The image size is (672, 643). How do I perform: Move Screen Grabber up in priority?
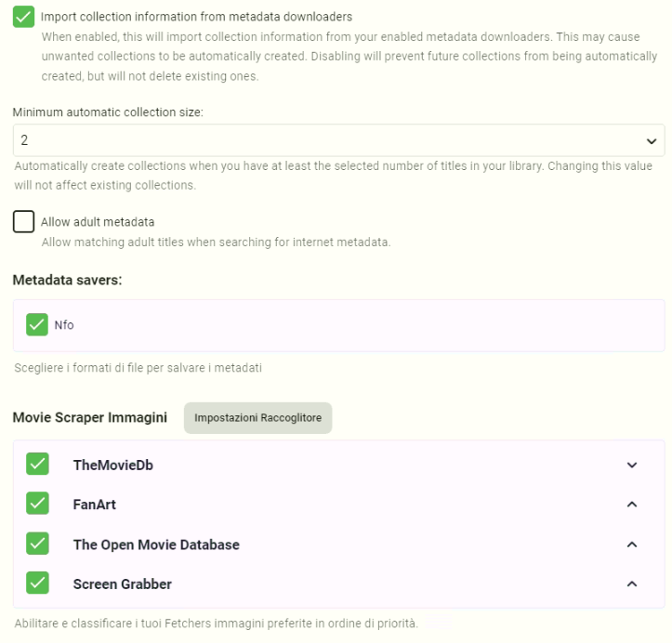click(632, 584)
